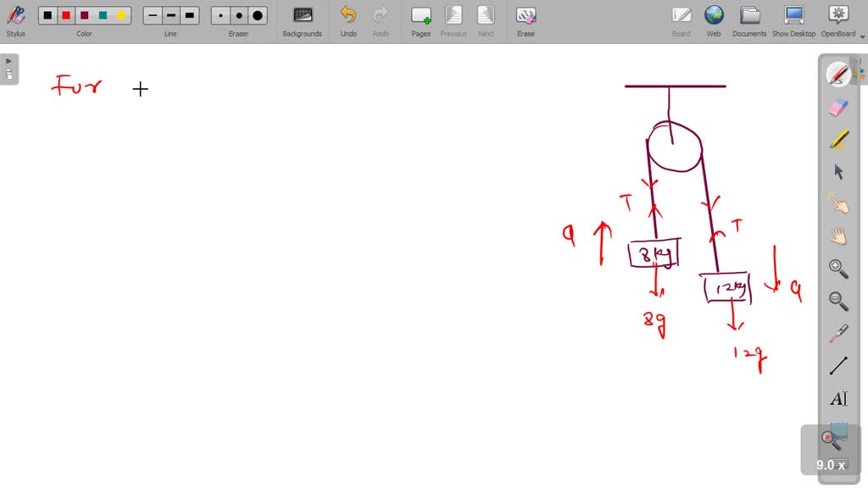
Task: Toggle the Stylus palette visibility
Action: (x=15, y=20)
